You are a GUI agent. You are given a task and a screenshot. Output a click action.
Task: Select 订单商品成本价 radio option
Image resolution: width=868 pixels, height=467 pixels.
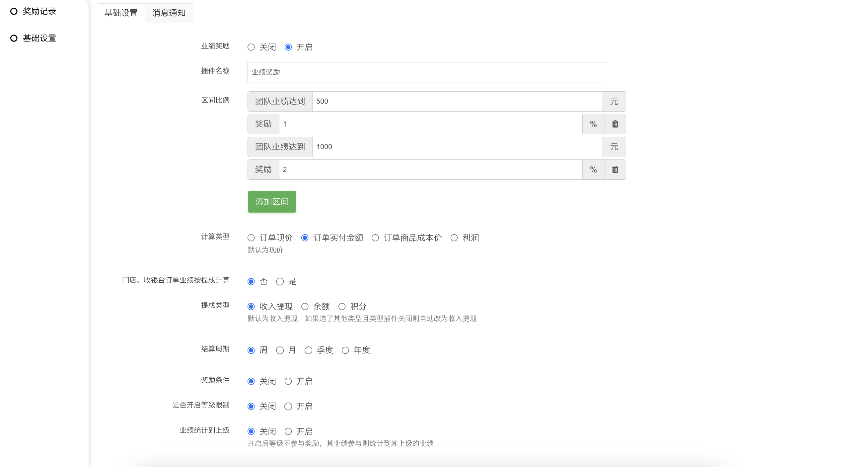tap(375, 238)
